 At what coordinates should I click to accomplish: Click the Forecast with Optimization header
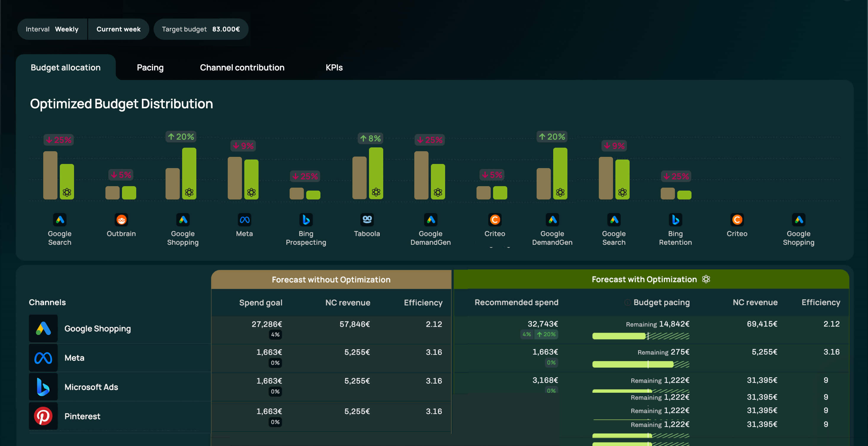pyautogui.click(x=651, y=279)
